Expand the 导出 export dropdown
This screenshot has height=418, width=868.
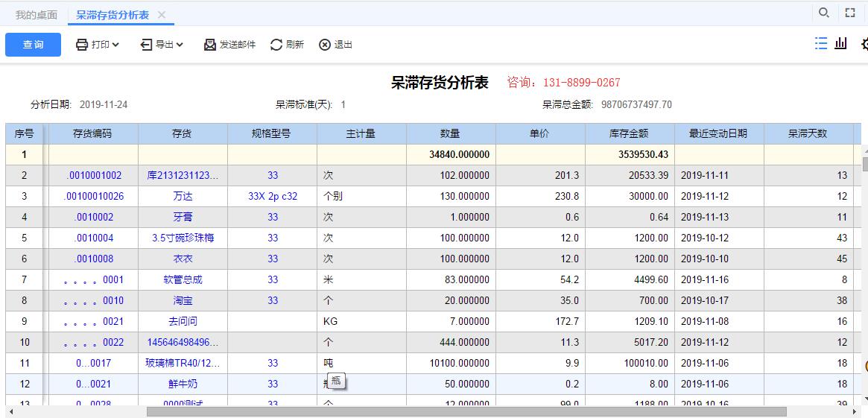[x=162, y=45]
